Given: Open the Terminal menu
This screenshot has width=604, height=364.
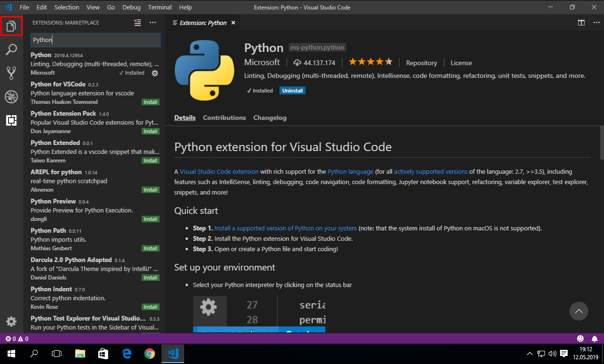Looking at the screenshot, I should pos(160,8).
